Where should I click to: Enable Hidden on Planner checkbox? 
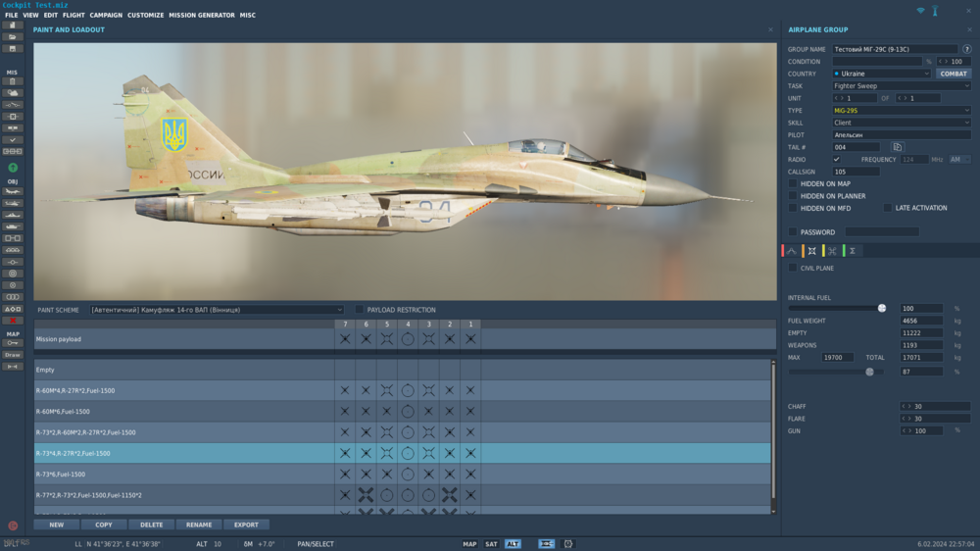[x=793, y=196]
